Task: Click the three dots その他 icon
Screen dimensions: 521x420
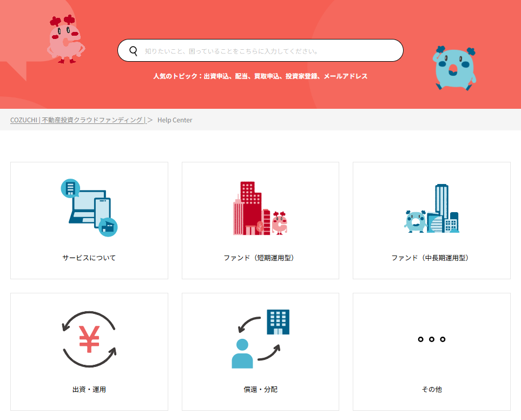Action: pos(432,339)
